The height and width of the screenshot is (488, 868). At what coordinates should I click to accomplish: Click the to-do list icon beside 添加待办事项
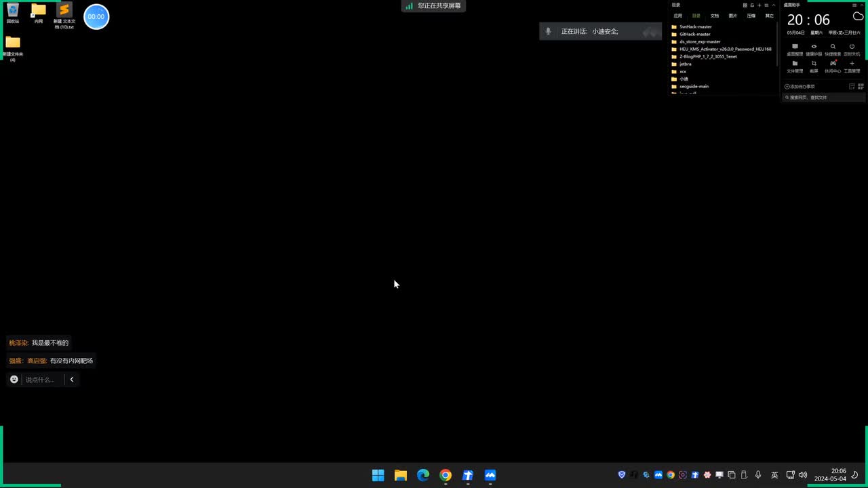[852, 87]
